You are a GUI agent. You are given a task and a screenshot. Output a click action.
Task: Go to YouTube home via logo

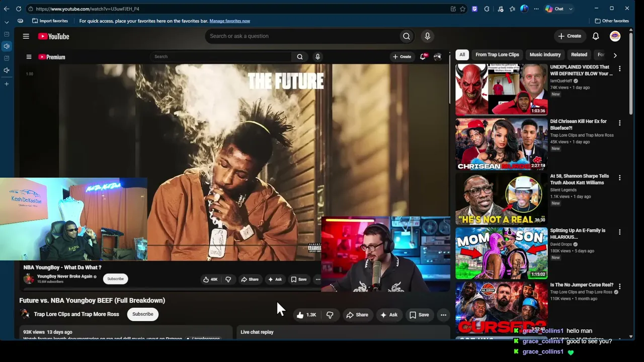(x=53, y=36)
